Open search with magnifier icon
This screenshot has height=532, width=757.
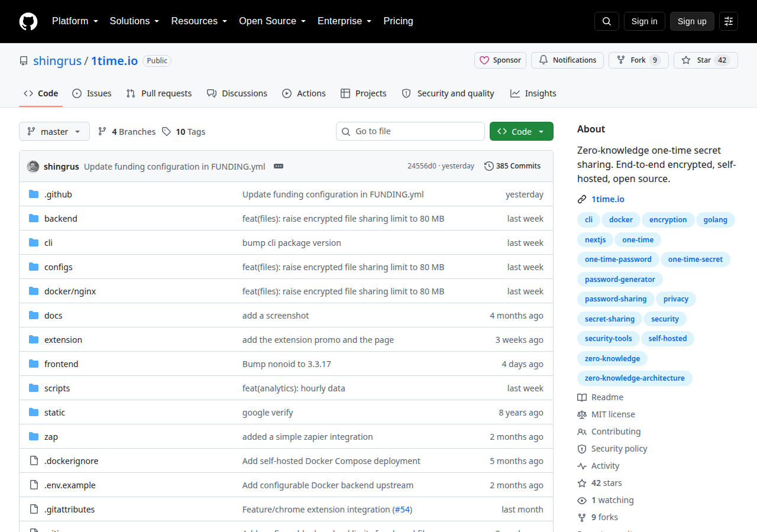tap(607, 21)
